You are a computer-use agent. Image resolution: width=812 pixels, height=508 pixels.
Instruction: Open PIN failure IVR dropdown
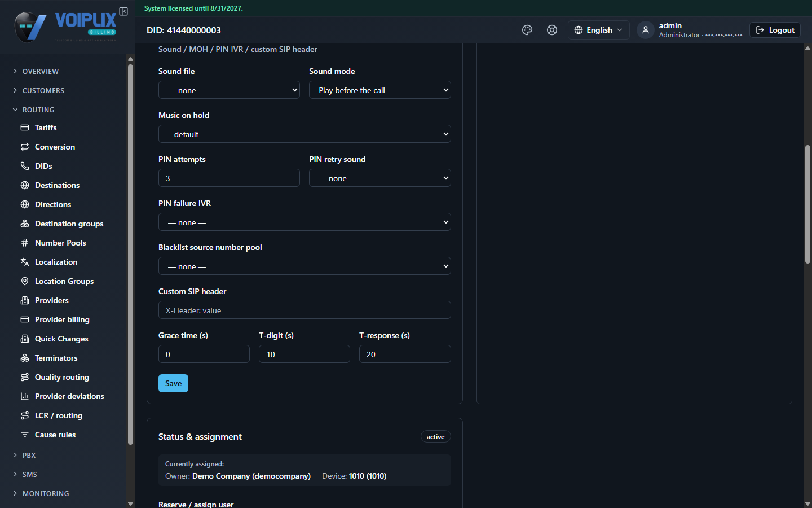(x=304, y=222)
